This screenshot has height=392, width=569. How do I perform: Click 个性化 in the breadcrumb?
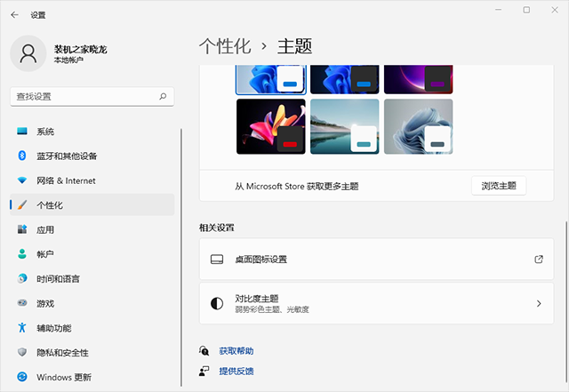pos(225,46)
